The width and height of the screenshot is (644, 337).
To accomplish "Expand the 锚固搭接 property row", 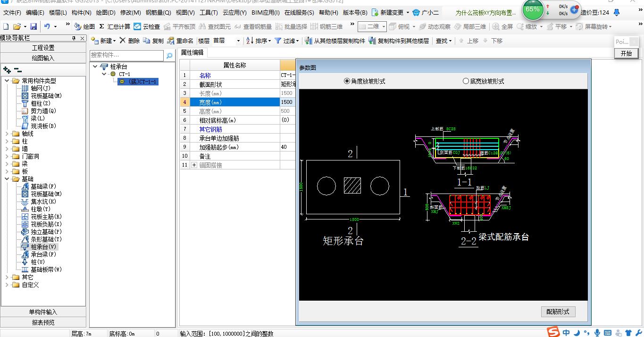I will click(194, 165).
